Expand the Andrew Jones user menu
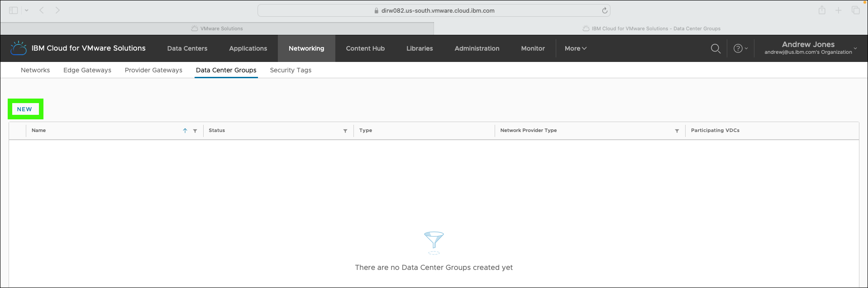 click(x=811, y=48)
